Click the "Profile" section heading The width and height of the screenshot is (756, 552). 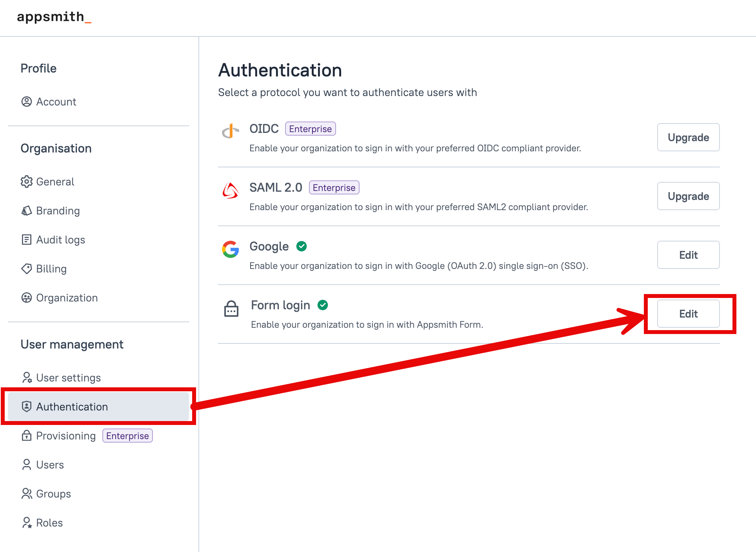click(38, 68)
